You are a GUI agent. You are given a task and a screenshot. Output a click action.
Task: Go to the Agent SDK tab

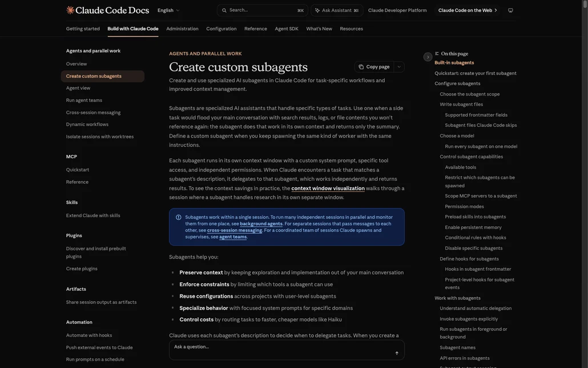(x=287, y=29)
